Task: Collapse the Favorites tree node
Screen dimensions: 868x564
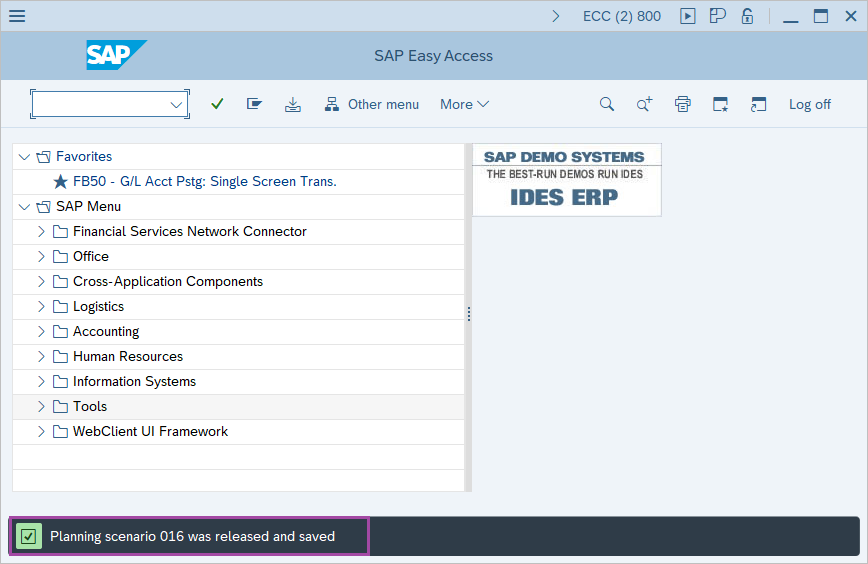Action: pyautogui.click(x=25, y=157)
